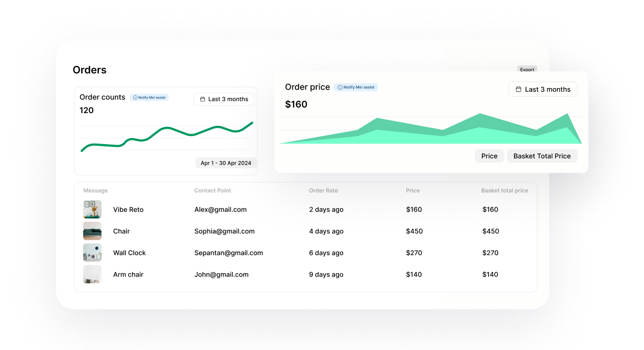Viewport: 644px width, 350px height.
Task: Open Order counts Last 3 months dropdown
Action: tap(224, 99)
